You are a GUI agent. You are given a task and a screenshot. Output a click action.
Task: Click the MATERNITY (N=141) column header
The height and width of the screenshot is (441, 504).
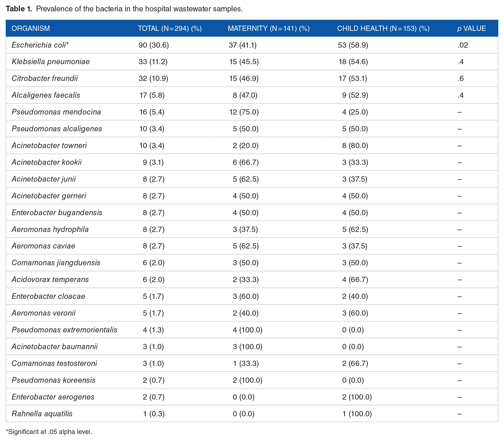point(268,28)
